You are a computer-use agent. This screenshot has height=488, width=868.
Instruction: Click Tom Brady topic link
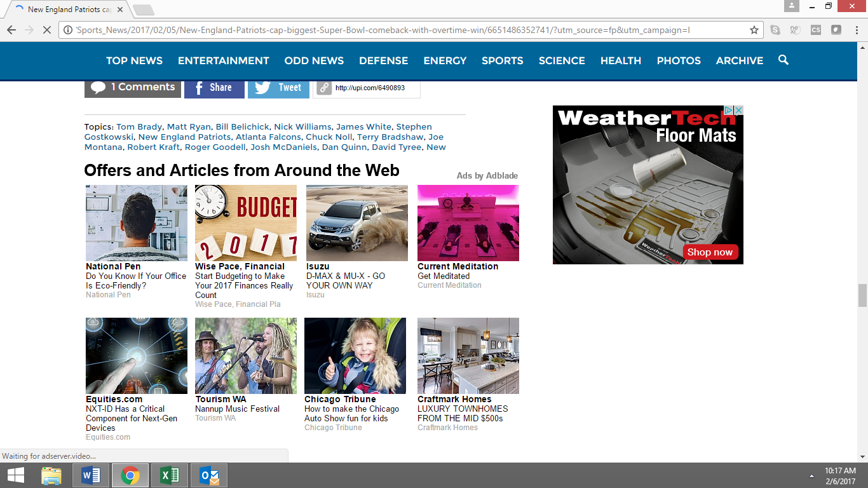coord(139,127)
